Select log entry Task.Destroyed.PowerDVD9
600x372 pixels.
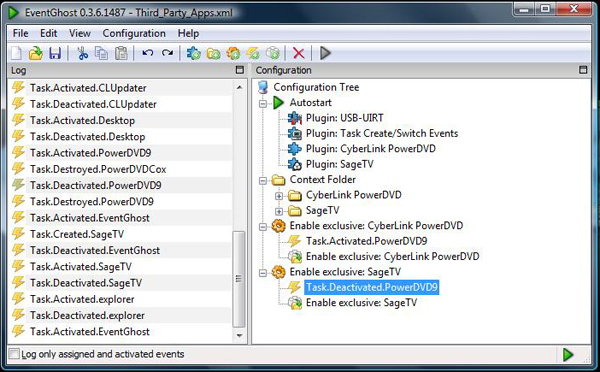tap(91, 202)
